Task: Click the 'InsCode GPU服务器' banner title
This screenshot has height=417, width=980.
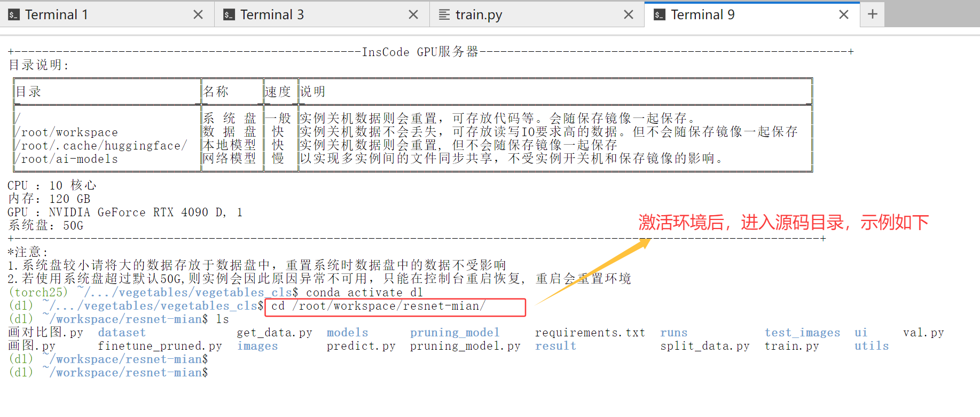Action: (420, 52)
